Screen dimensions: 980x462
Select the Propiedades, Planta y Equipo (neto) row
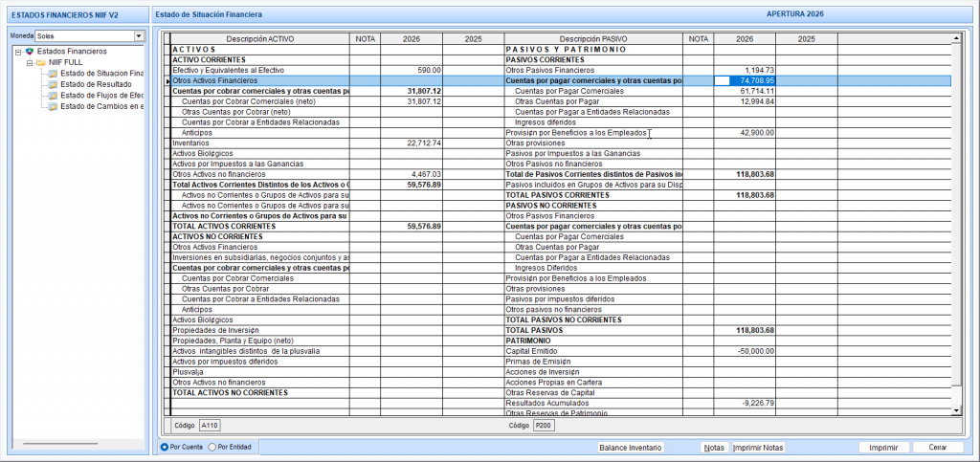(260, 341)
